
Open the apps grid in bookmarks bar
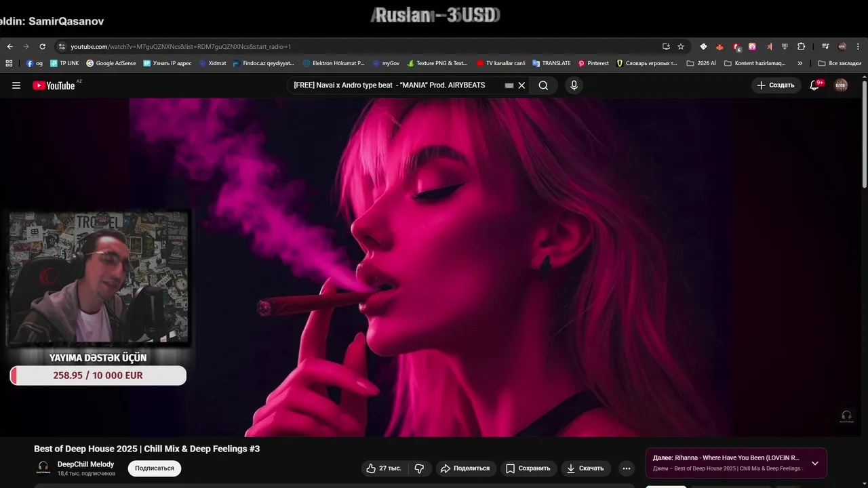point(9,63)
